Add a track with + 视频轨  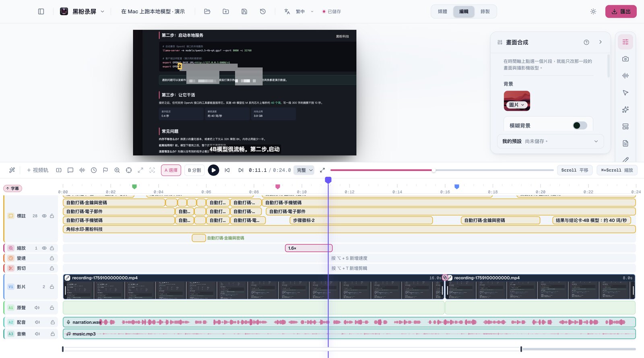click(x=37, y=170)
